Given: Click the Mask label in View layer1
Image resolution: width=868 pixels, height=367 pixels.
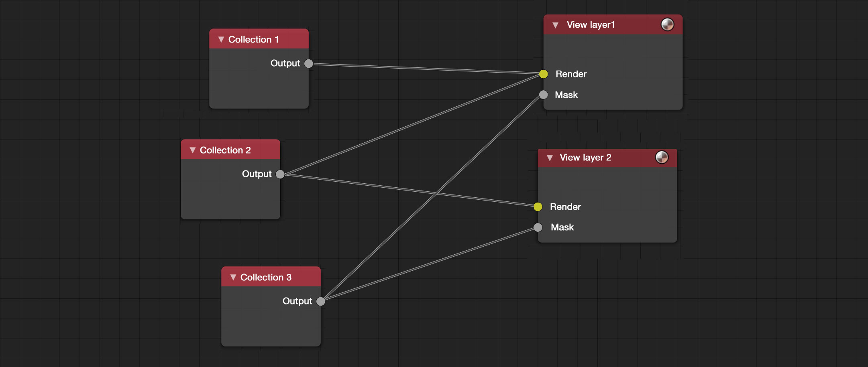Looking at the screenshot, I should (566, 95).
